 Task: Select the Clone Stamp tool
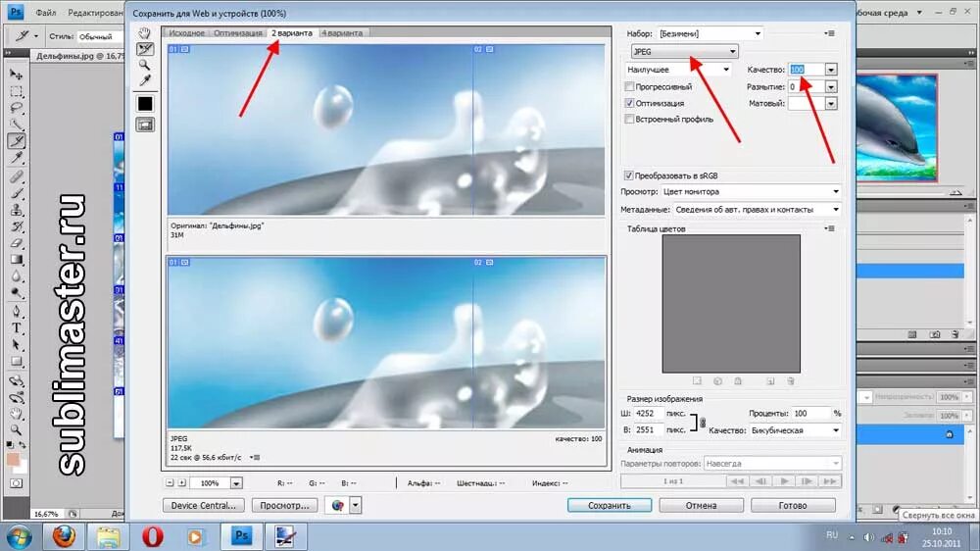pos(17,210)
